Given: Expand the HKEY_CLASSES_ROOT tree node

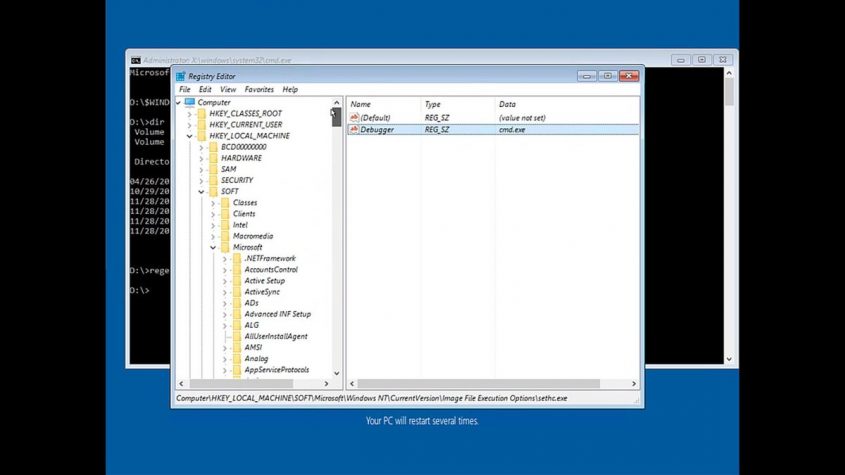Looking at the screenshot, I should (x=189, y=114).
